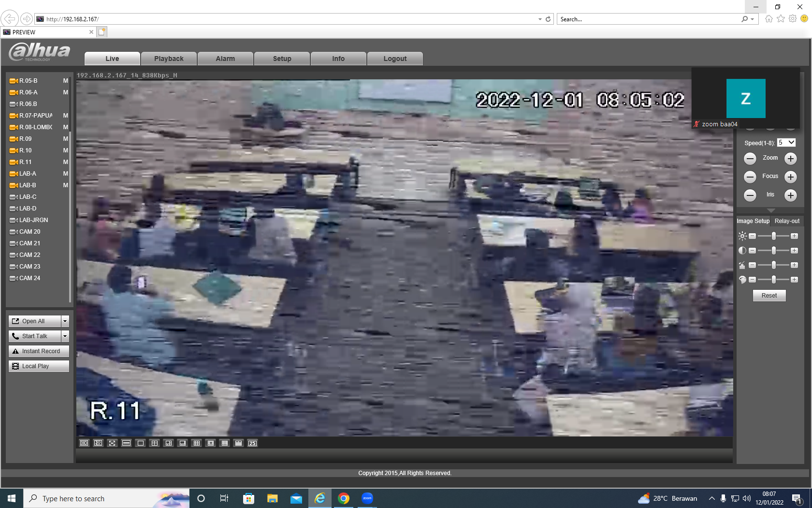The height and width of the screenshot is (508, 812).
Task: Toggle the R.05-B camera channel
Action: point(28,81)
